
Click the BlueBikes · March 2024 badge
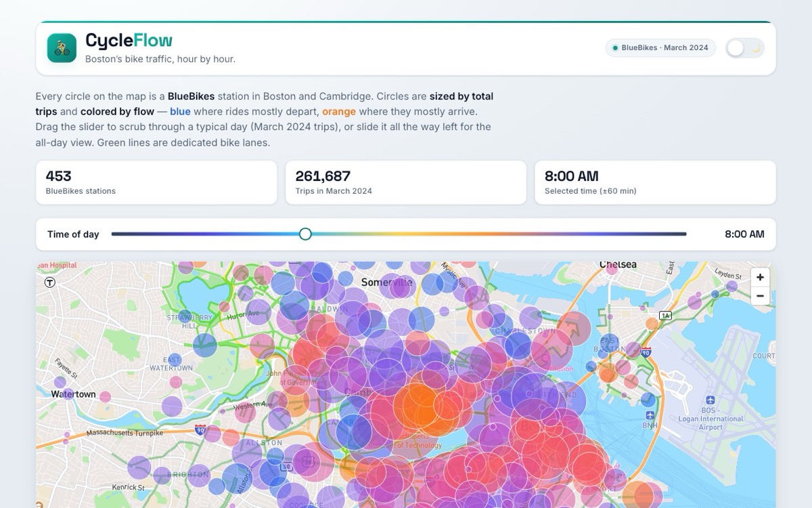click(x=660, y=47)
